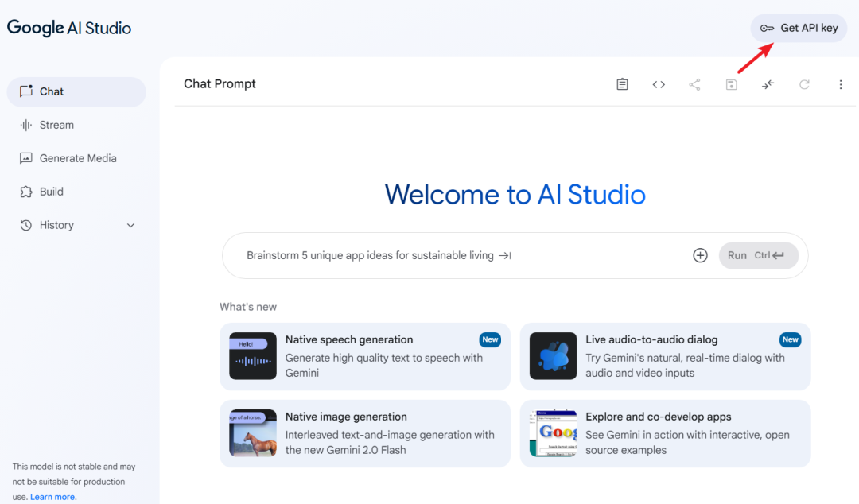Go to Generate Media in sidebar
This screenshot has height=504, width=859.
(77, 158)
